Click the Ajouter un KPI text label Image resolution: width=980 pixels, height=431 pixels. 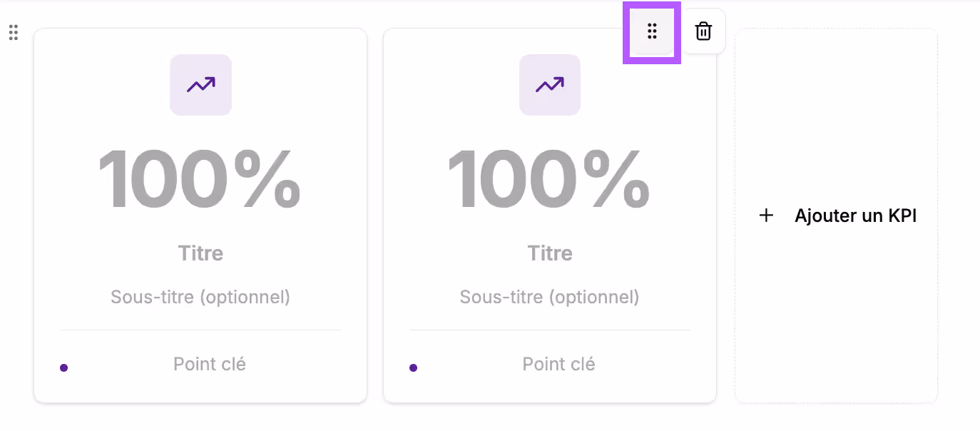[855, 215]
